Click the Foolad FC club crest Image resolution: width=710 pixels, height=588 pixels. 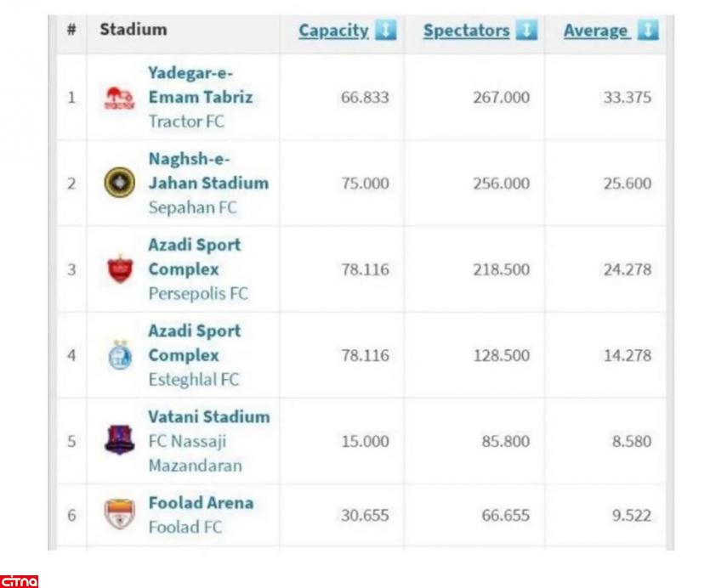click(x=120, y=514)
